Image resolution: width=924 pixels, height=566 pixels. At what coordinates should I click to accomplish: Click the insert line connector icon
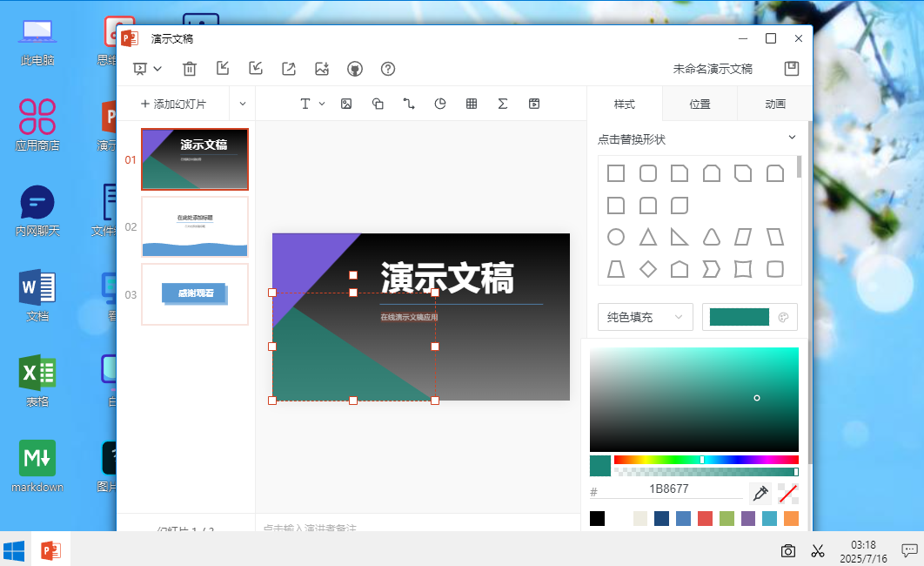pos(409,104)
